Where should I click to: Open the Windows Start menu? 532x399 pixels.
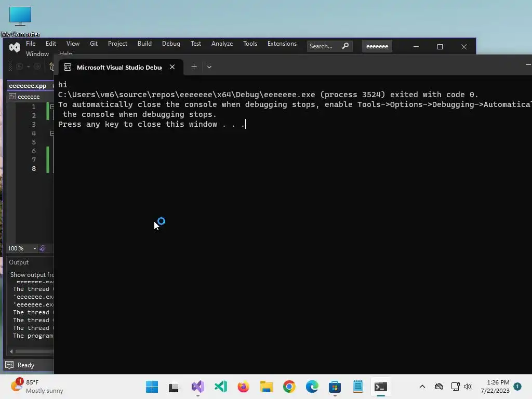coord(152,387)
